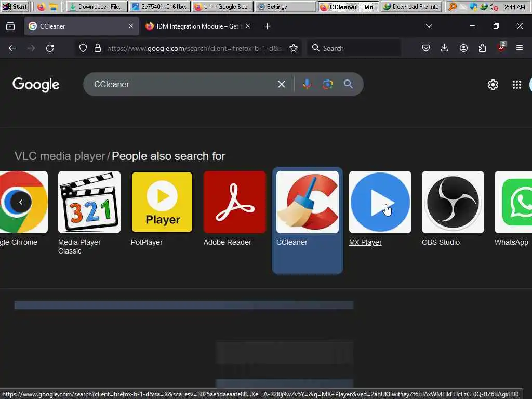Open the Media Player Classic thumbnail
The height and width of the screenshot is (399, 532).
coord(89,202)
